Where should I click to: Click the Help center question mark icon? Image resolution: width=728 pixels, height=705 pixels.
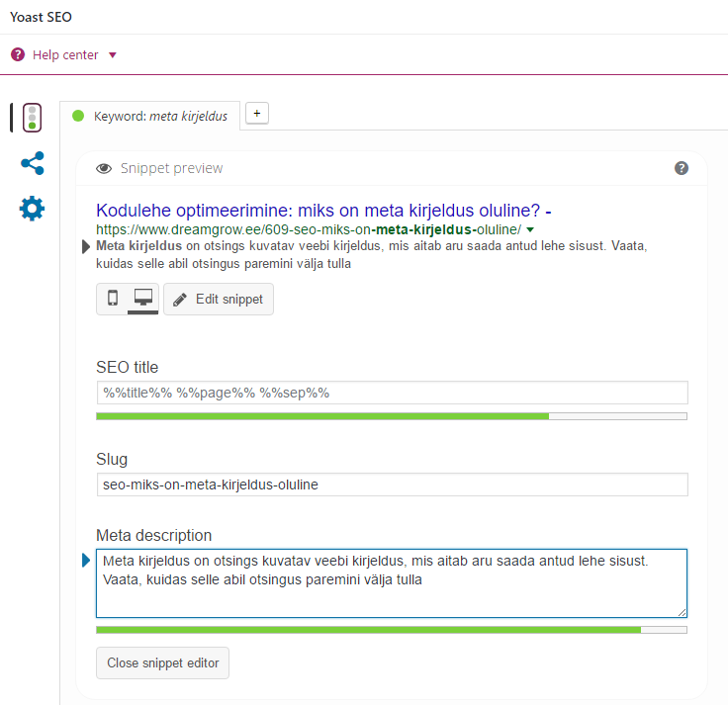point(18,55)
